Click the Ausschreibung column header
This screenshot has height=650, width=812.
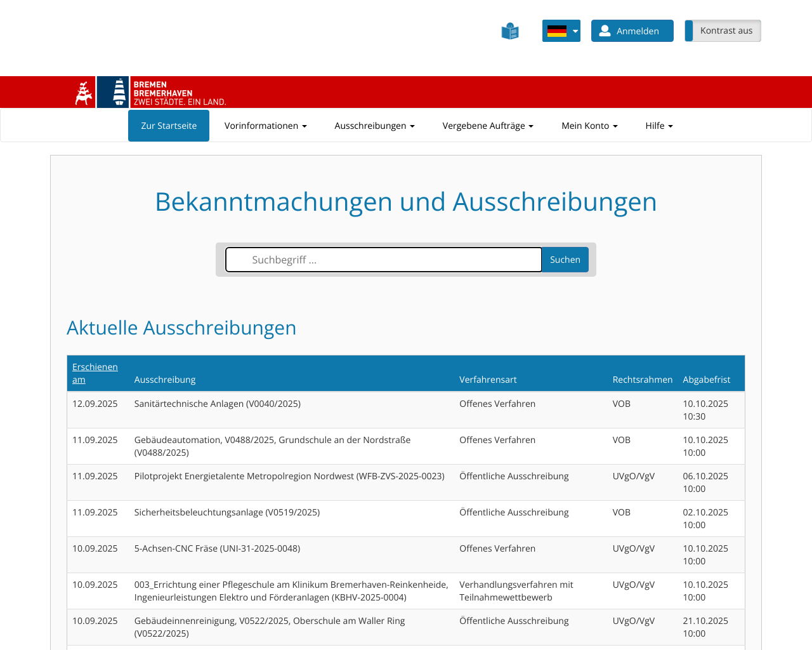pyautogui.click(x=165, y=380)
